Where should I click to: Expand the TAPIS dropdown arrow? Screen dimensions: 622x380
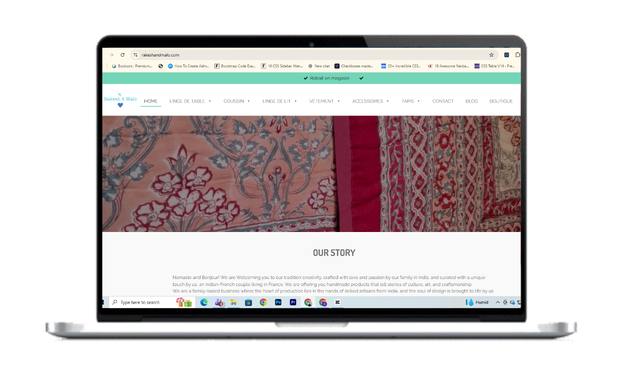click(x=419, y=101)
